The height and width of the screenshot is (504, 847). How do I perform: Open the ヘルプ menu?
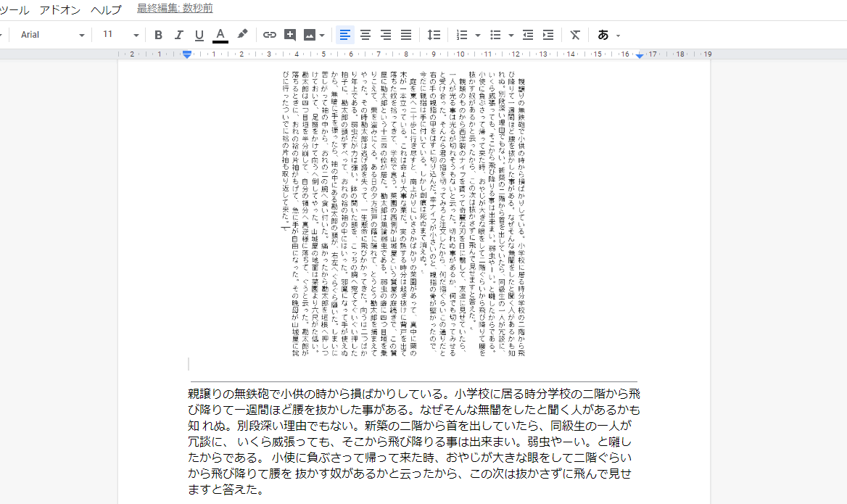pyautogui.click(x=107, y=10)
